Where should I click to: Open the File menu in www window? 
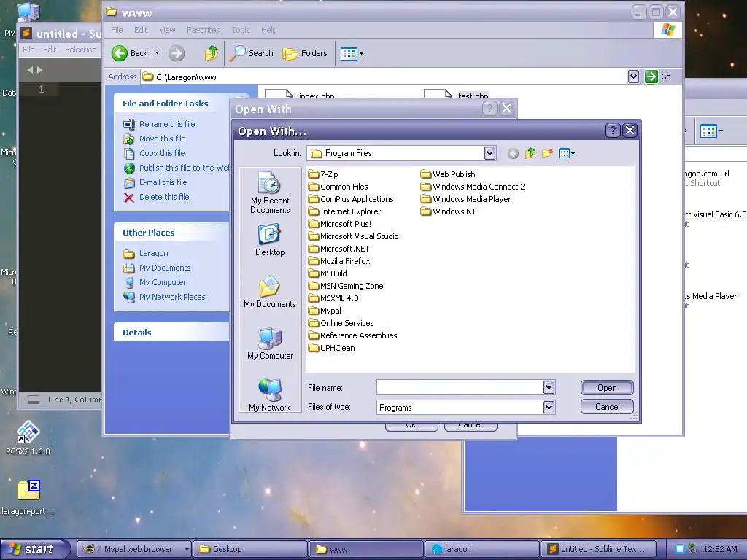point(117,30)
